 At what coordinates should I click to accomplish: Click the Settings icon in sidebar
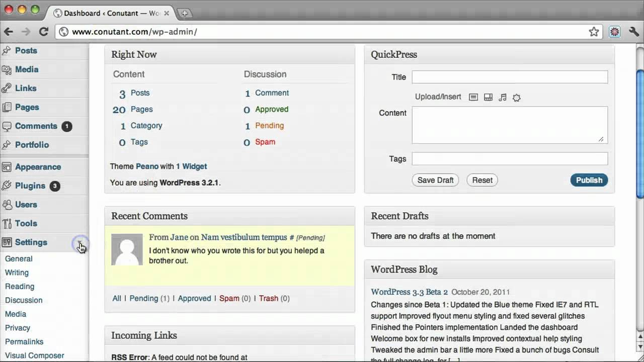click(x=7, y=242)
